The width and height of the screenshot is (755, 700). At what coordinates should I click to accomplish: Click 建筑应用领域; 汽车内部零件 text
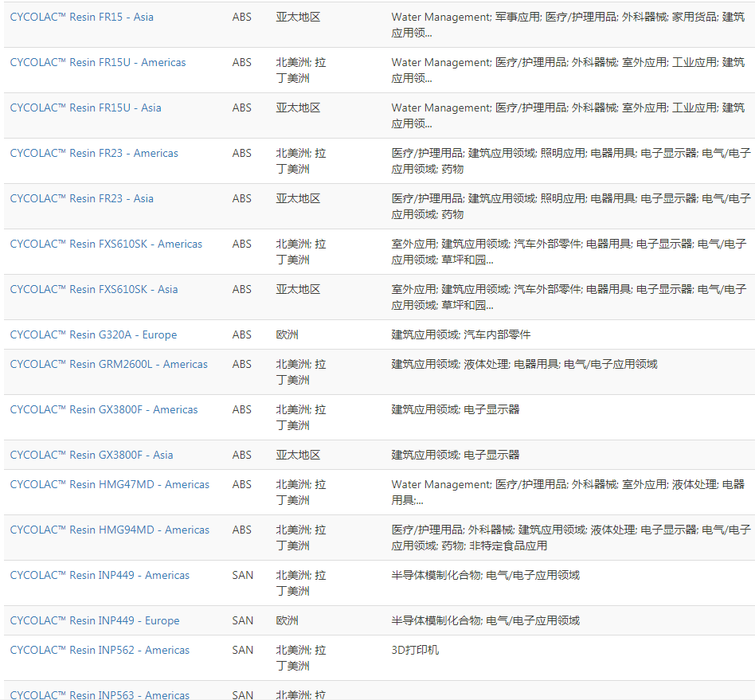click(461, 334)
